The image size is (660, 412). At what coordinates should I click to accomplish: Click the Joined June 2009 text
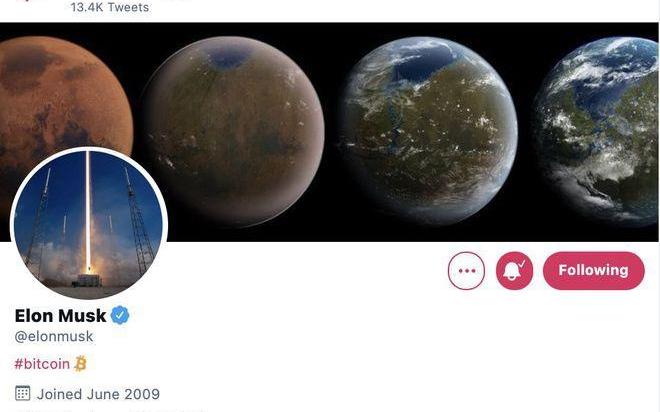(98, 394)
